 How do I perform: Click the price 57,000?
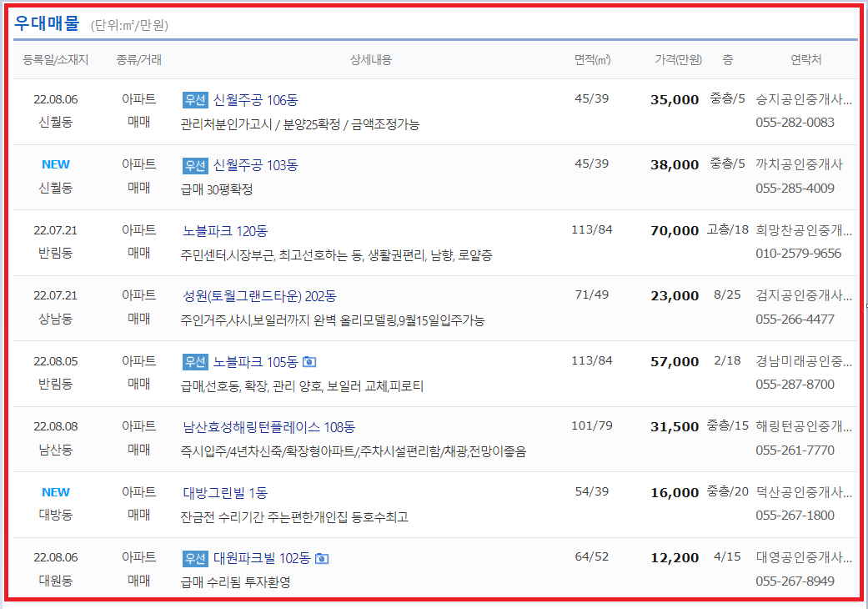[x=675, y=362]
